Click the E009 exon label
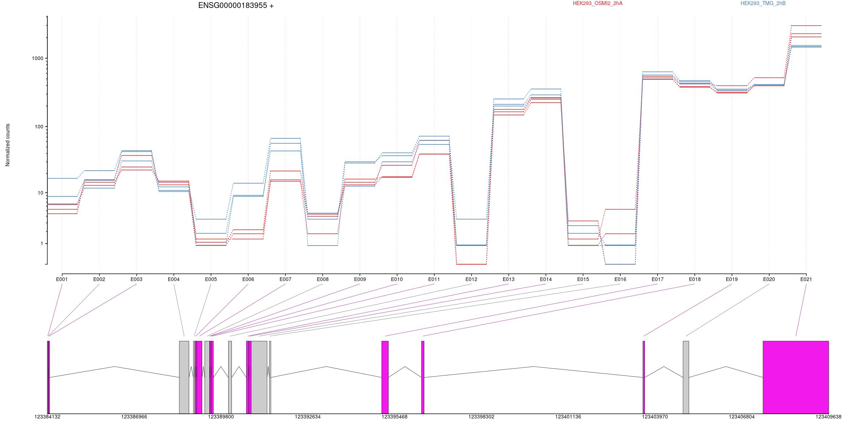This screenshot has height=434, width=868. click(x=360, y=279)
